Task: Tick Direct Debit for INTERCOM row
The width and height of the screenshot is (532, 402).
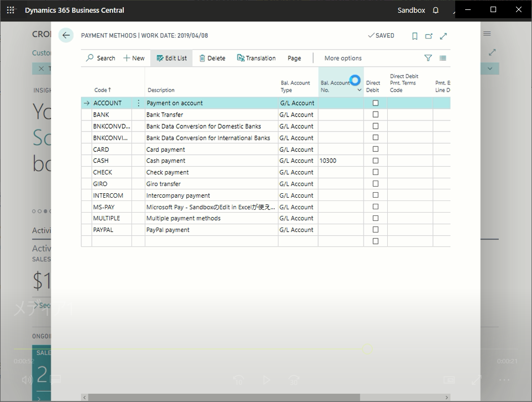Action: coord(376,195)
